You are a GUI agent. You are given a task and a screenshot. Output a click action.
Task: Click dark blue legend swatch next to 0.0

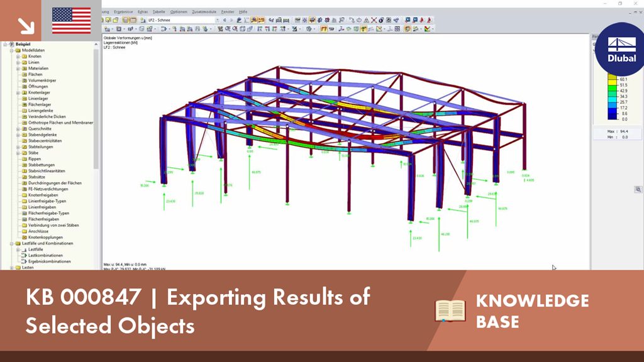[x=613, y=116]
